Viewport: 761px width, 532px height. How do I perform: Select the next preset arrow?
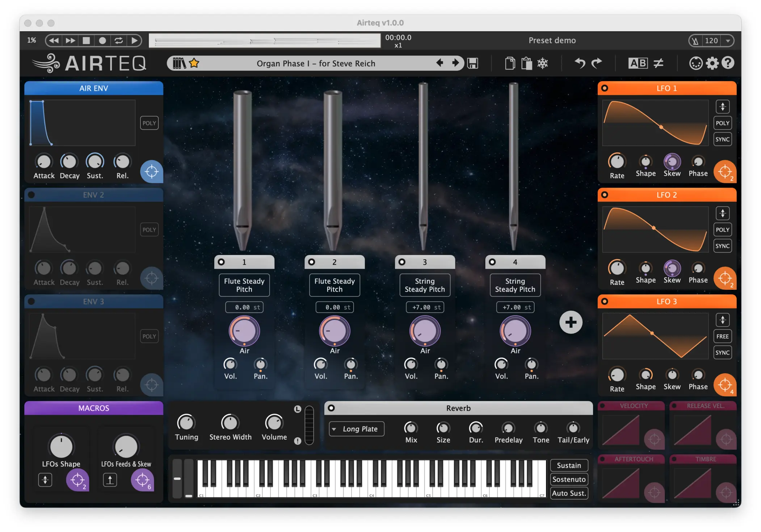pyautogui.click(x=455, y=63)
